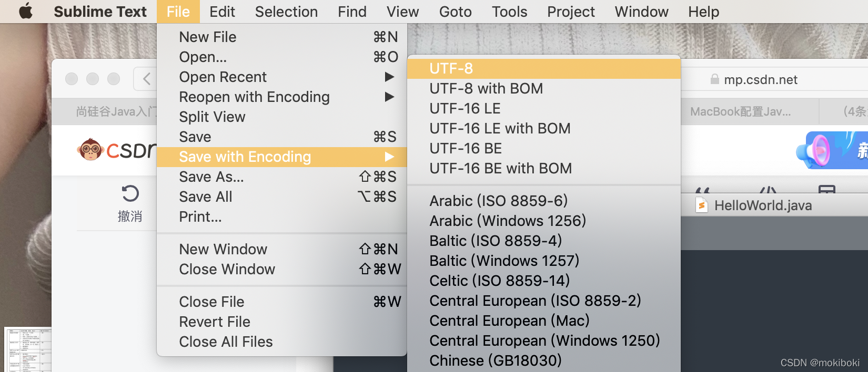This screenshot has height=372, width=868.
Task: Select Central European (Windows 1250) encoding
Action: (x=544, y=340)
